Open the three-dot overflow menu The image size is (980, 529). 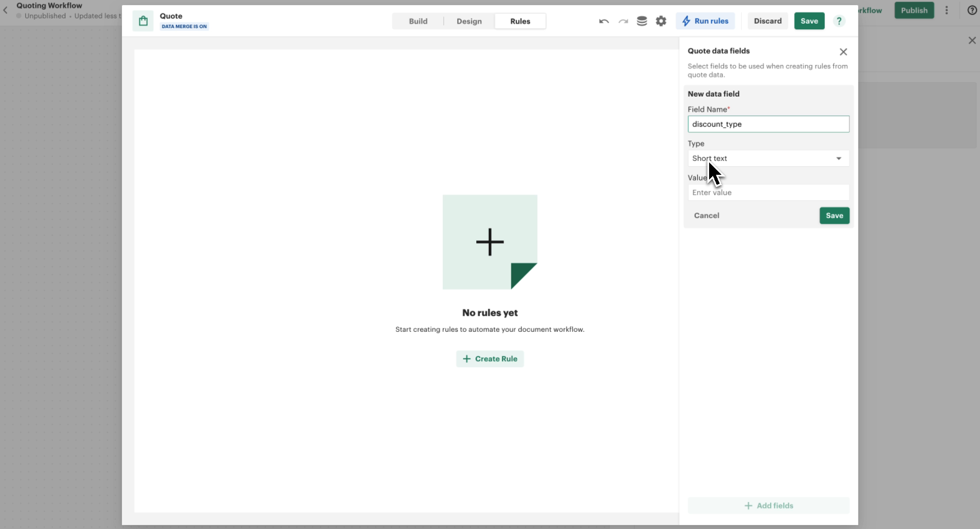947,10
